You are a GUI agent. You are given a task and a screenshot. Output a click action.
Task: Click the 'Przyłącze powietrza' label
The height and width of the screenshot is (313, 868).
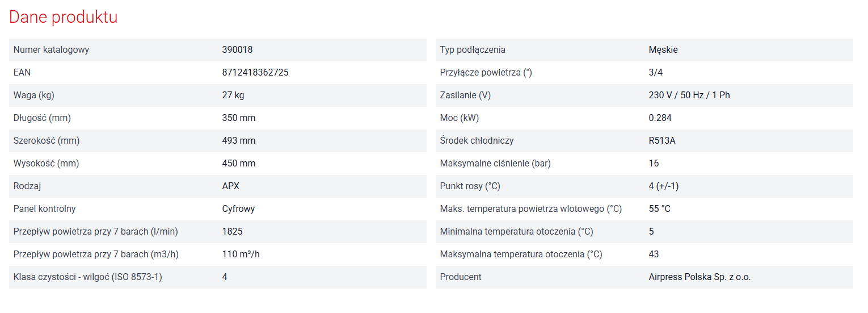tap(486, 73)
